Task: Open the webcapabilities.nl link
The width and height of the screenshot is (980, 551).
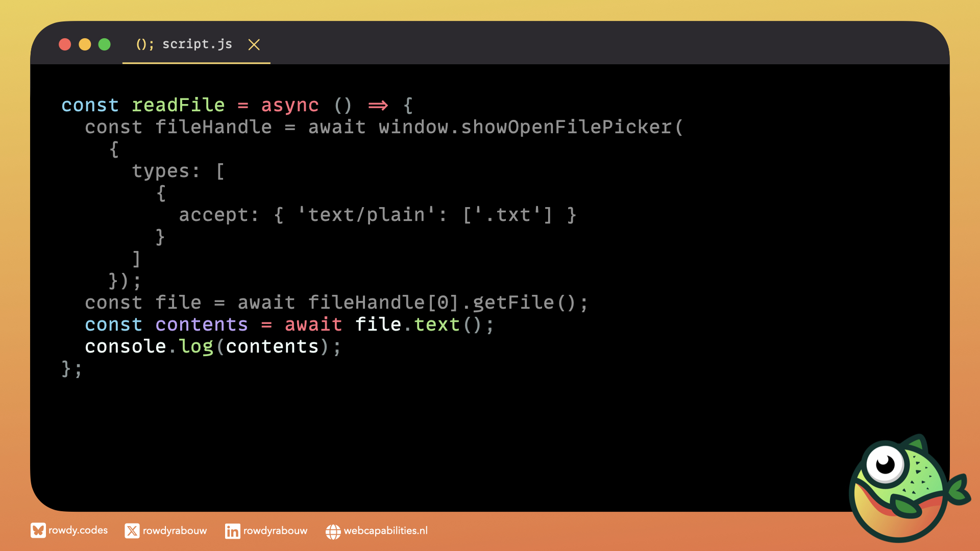Action: (x=385, y=531)
